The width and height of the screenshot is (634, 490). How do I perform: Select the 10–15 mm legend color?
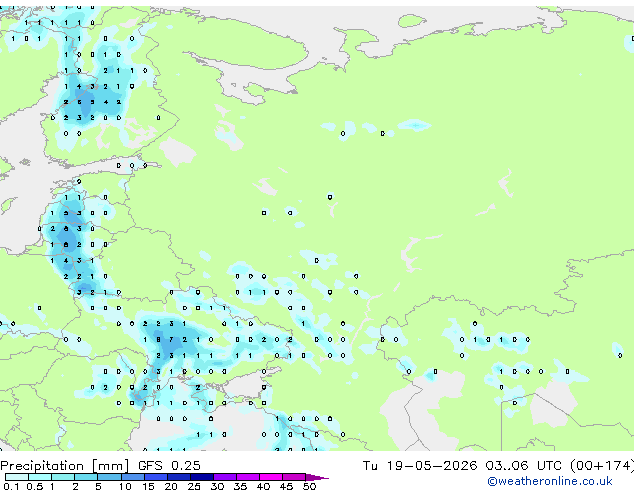[x=132, y=477]
